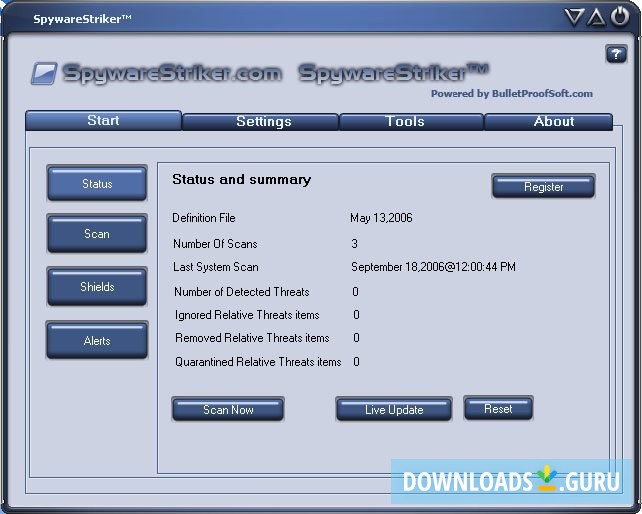The image size is (642, 514).
Task: Open the Powered by BulletProofSoft.com link
Action: pyautogui.click(x=511, y=94)
